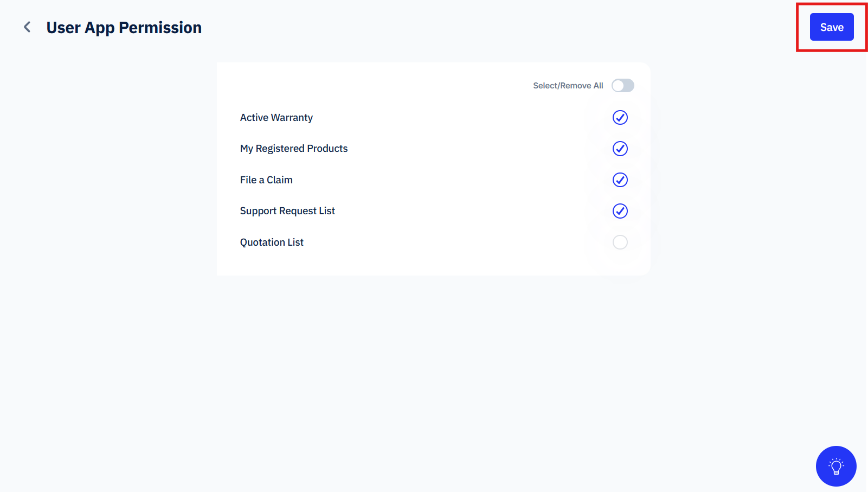
Task: Enable the Quotation List empty circle
Action: [620, 242]
